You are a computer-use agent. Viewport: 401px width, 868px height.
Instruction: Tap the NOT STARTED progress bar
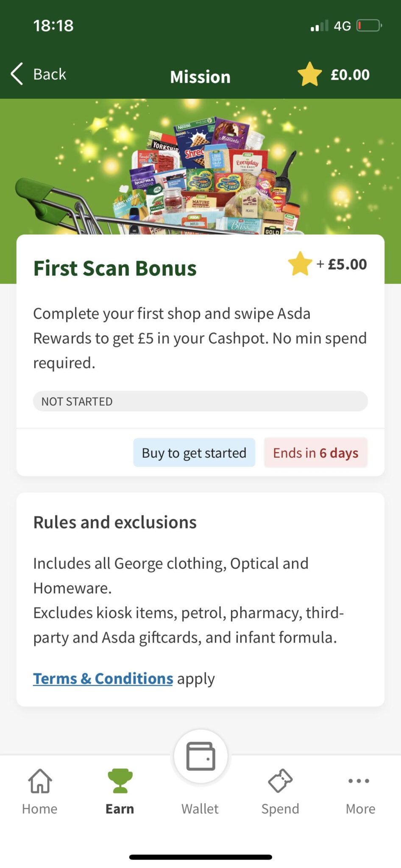[200, 401]
